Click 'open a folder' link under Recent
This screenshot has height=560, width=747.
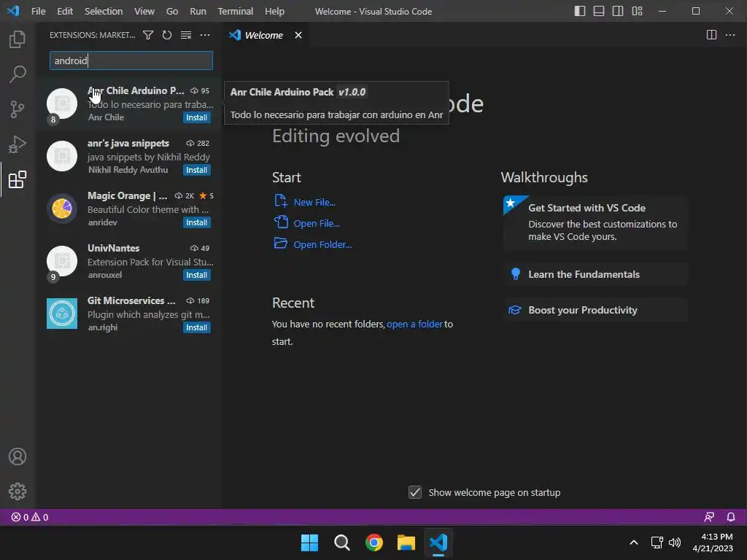[x=414, y=324]
